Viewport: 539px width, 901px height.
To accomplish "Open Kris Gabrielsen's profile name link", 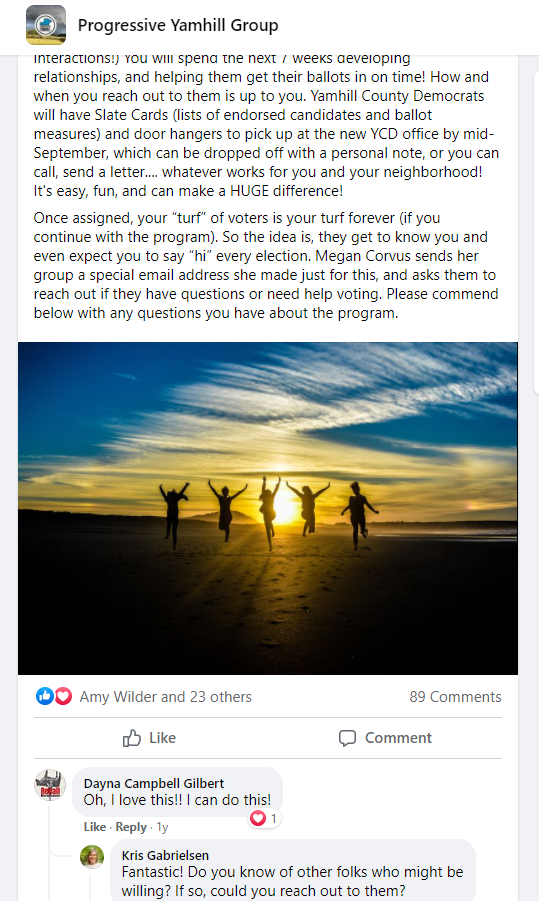I will click(165, 855).
